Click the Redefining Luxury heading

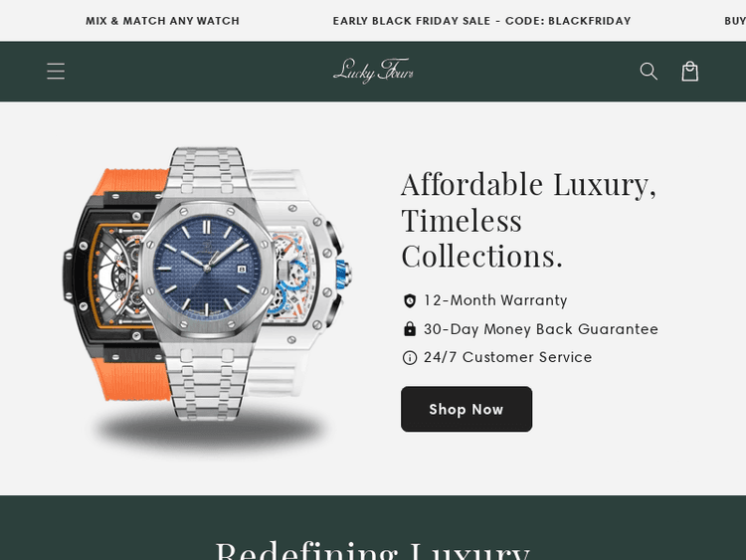(x=373, y=550)
